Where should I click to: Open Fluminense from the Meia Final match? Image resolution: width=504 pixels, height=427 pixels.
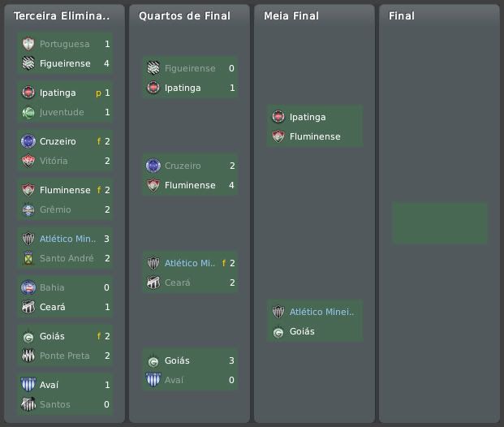(315, 136)
